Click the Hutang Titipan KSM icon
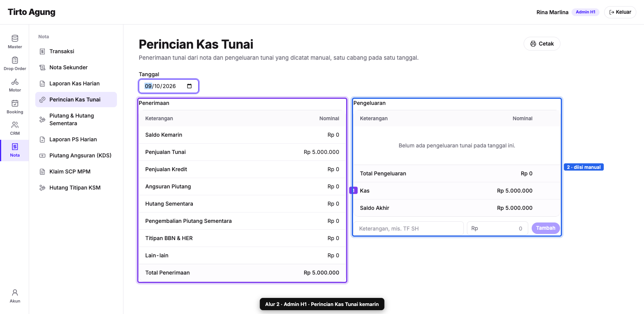 pyautogui.click(x=43, y=188)
